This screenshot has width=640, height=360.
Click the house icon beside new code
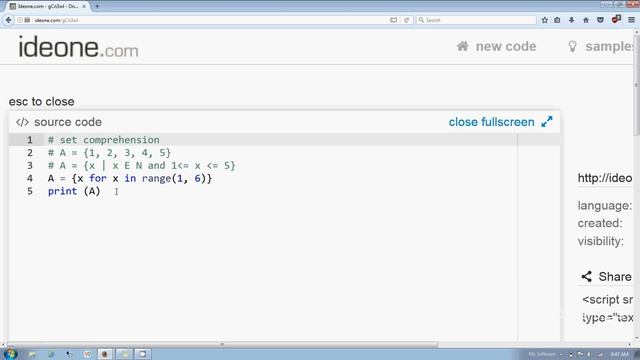click(462, 46)
